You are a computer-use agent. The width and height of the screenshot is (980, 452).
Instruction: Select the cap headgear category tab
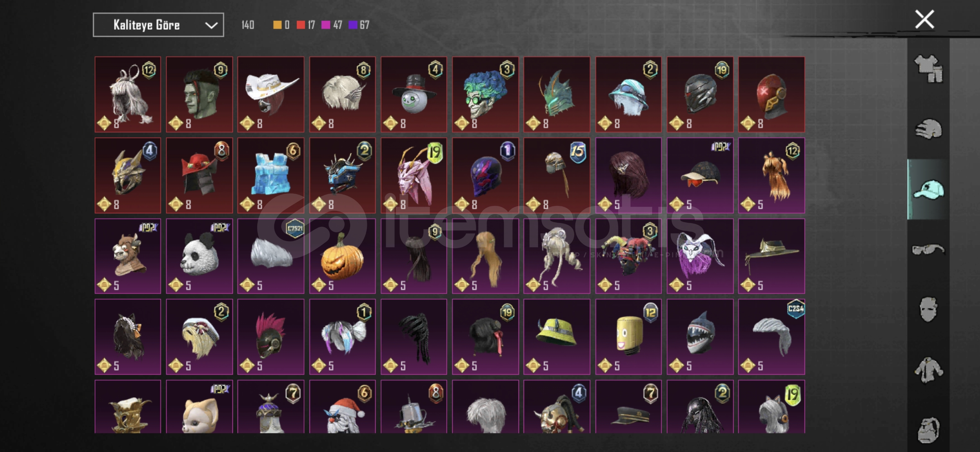click(928, 190)
